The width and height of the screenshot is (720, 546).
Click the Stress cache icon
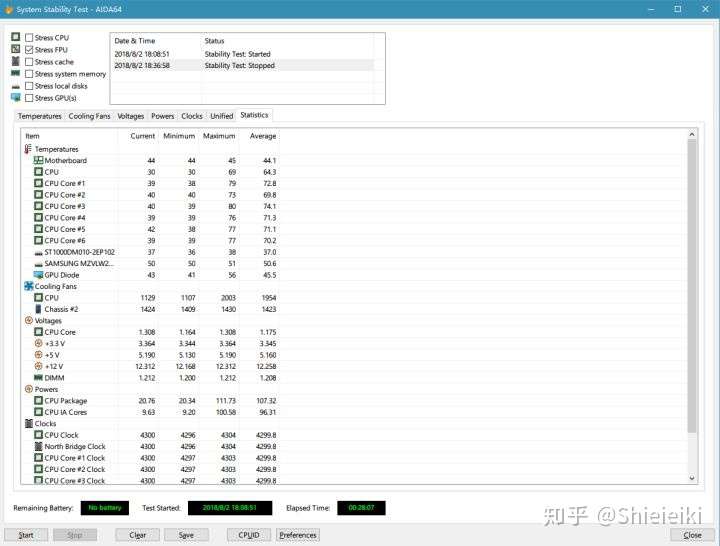pos(16,61)
